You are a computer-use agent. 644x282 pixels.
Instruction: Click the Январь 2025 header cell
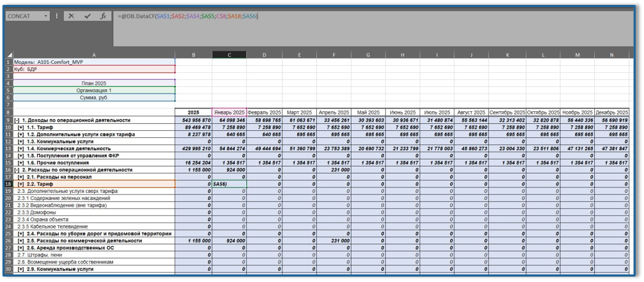pyautogui.click(x=229, y=112)
